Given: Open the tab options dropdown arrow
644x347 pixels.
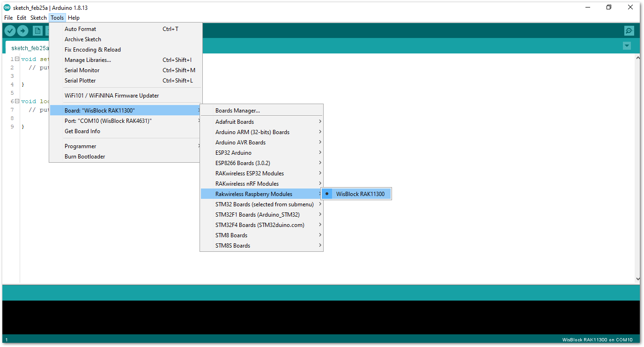Looking at the screenshot, I should (x=627, y=46).
